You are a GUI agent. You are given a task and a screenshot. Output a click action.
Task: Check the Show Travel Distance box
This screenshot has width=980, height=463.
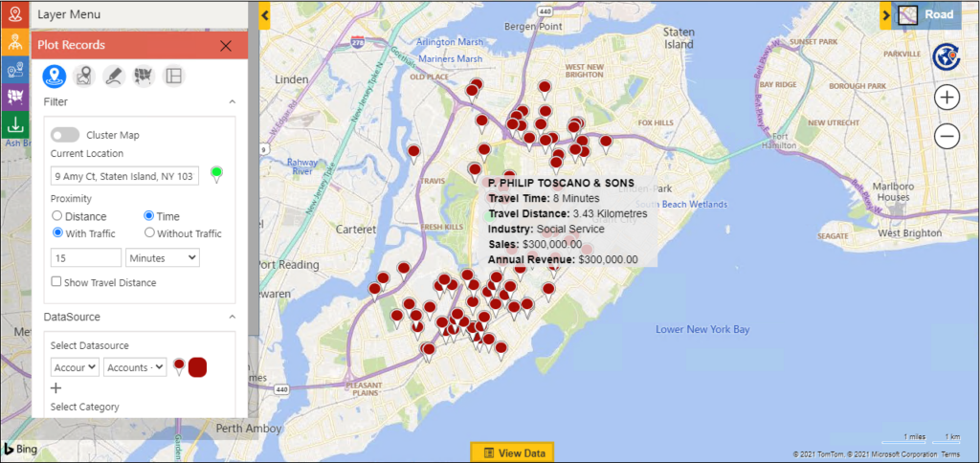point(56,282)
